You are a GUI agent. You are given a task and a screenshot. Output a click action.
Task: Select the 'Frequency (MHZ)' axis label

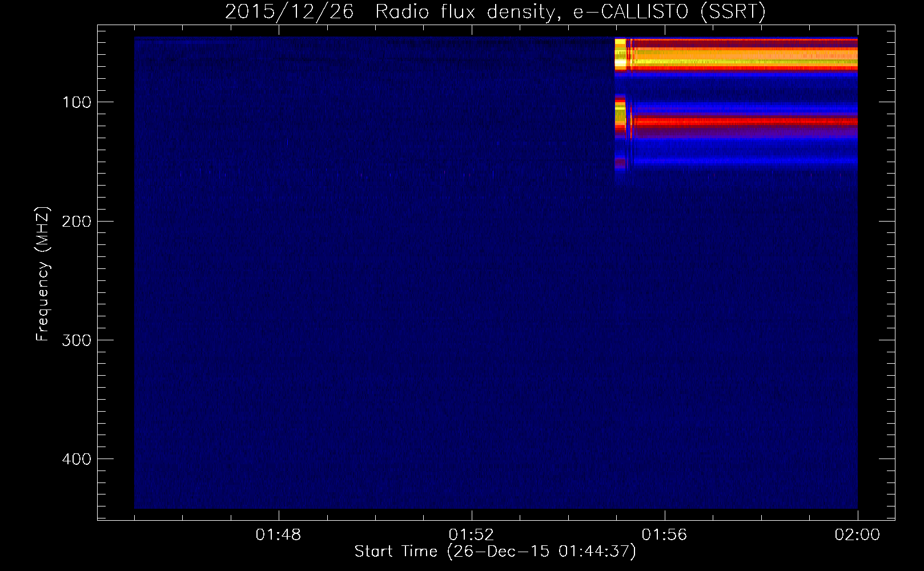coord(43,274)
